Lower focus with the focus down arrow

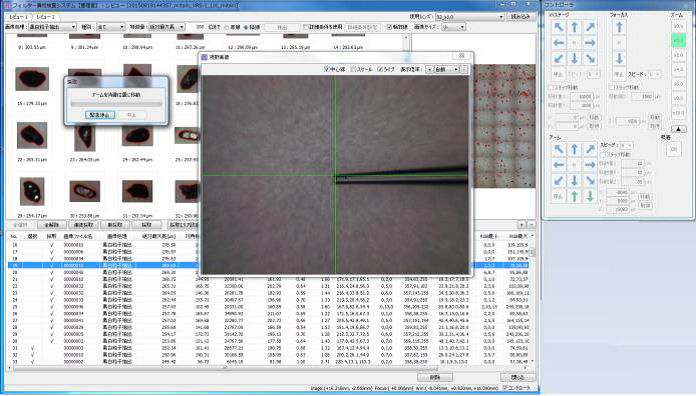[x=619, y=58]
